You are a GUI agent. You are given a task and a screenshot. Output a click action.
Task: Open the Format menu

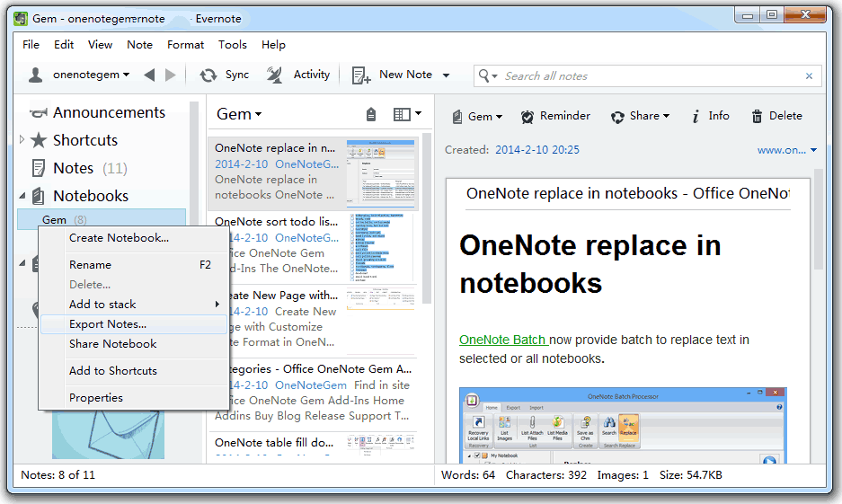tap(185, 45)
